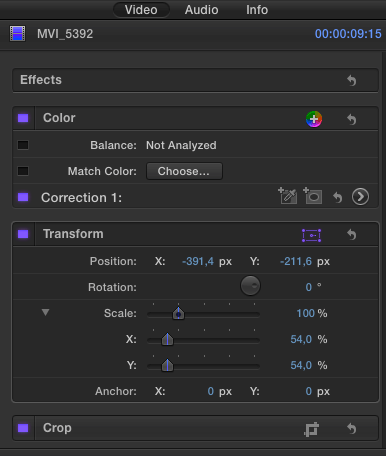Click the Scale slider handle

click(x=179, y=313)
